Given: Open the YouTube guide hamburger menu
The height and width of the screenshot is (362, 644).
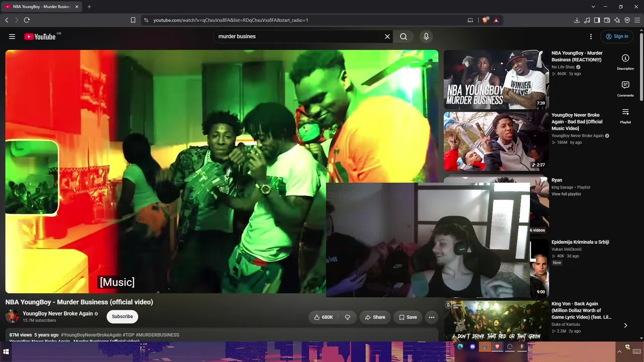Looking at the screenshot, I should 12,36.
